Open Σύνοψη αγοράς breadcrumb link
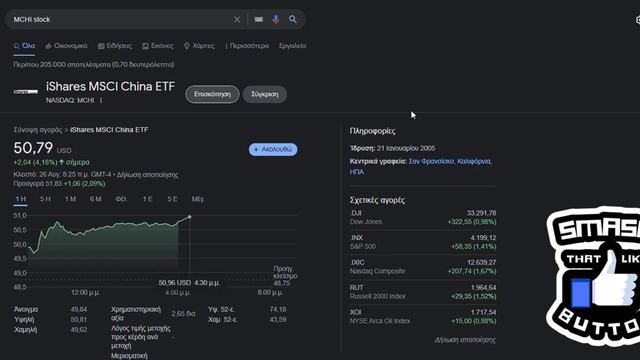 pos(38,130)
